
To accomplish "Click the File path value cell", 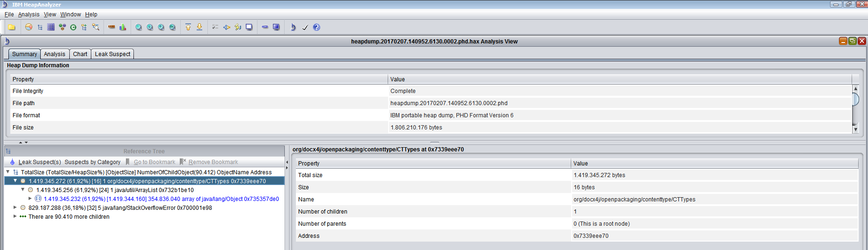I will click(x=619, y=103).
